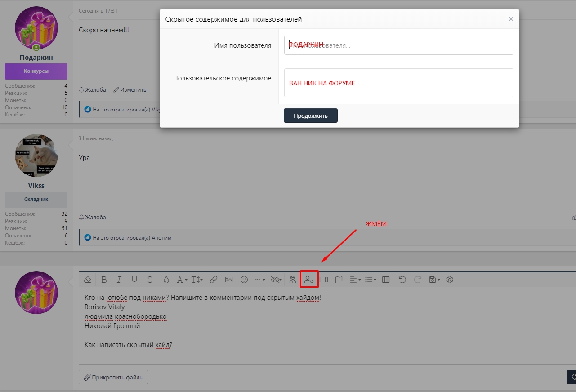Click the Имя пользователя input field
Screen dimensions: 576x392
coord(398,45)
